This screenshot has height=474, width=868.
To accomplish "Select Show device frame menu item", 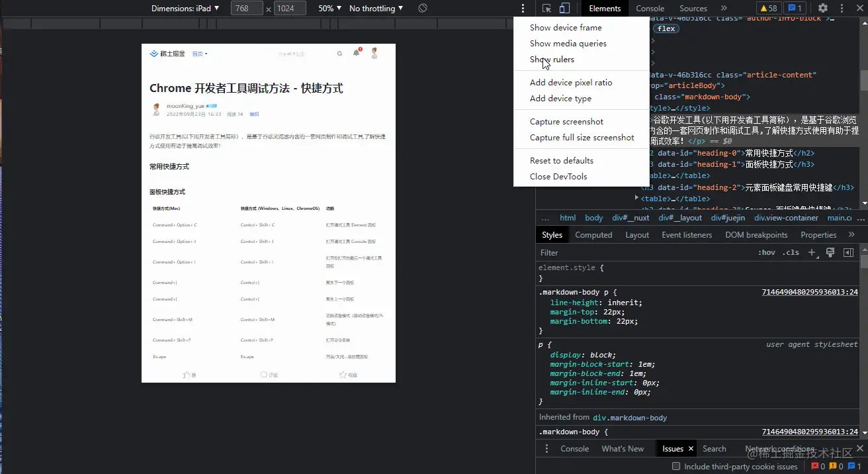I will [x=582, y=28].
